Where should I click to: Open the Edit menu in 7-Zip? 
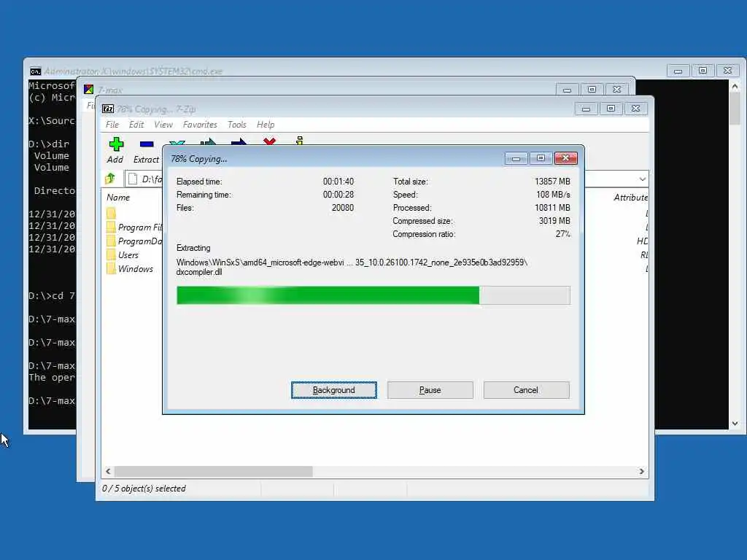(136, 125)
